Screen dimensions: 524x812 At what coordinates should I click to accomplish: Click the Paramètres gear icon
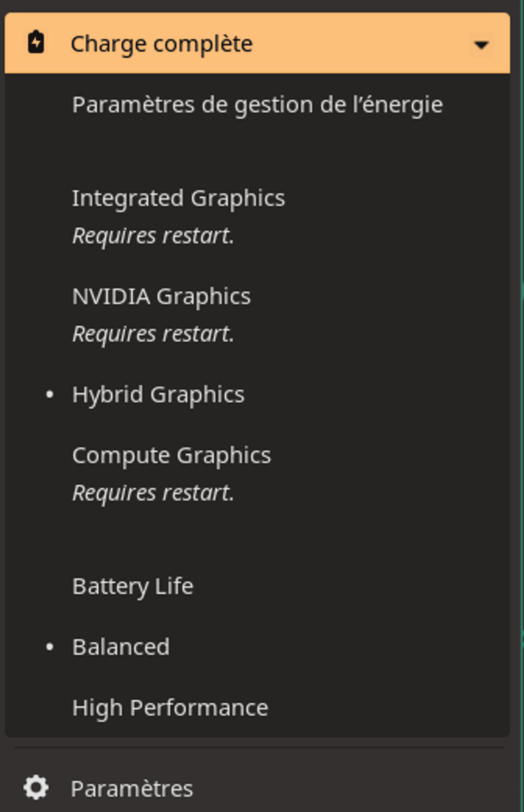click(35, 787)
